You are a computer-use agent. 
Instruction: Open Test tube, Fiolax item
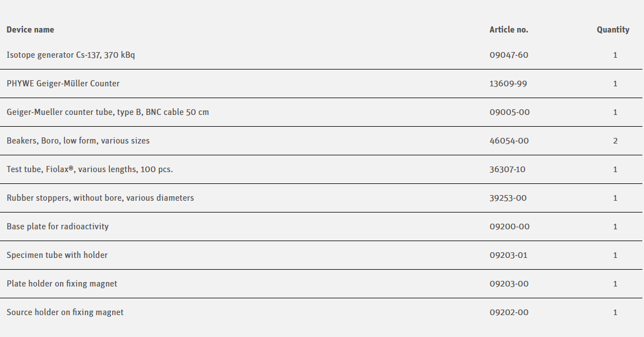pos(90,169)
